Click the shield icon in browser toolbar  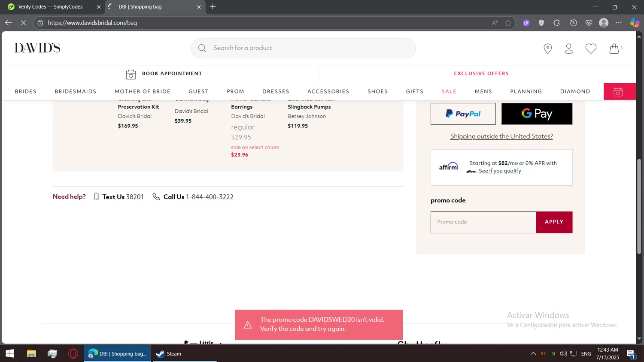point(541,23)
